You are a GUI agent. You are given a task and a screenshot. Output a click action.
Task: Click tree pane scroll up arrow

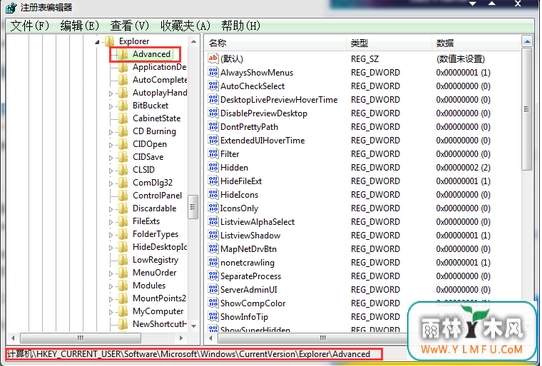pyautogui.click(x=194, y=42)
